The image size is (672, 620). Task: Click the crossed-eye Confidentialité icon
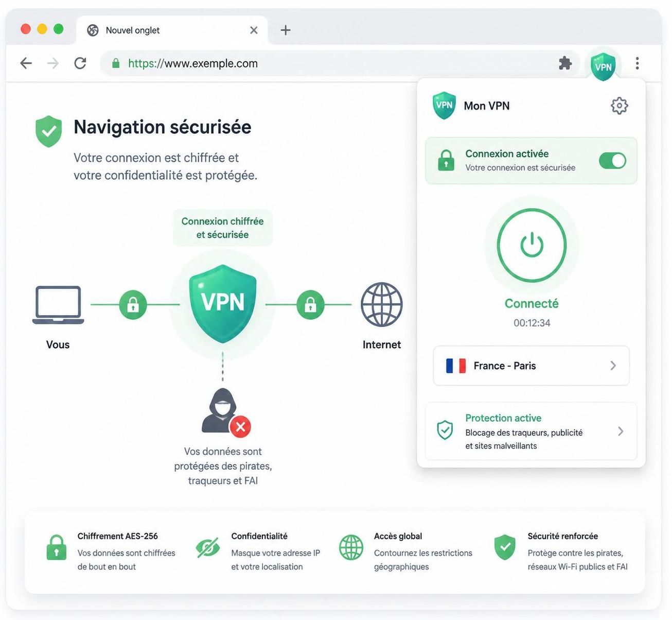click(x=208, y=547)
